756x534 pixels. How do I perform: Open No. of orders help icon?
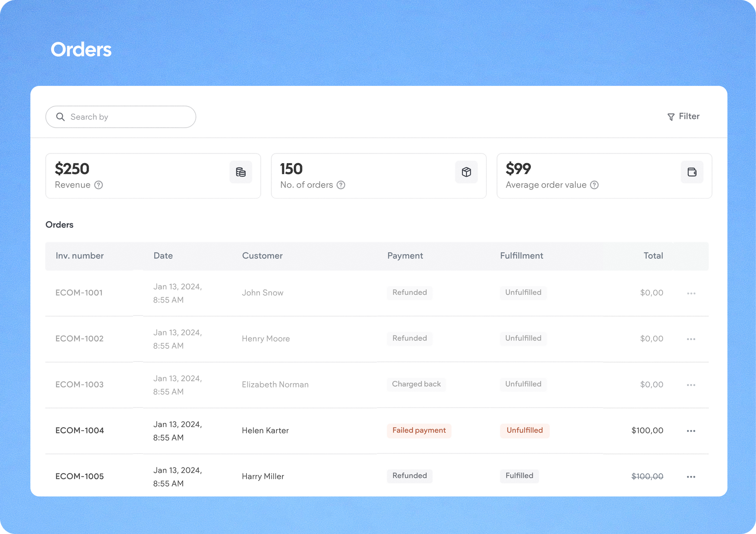tap(341, 185)
